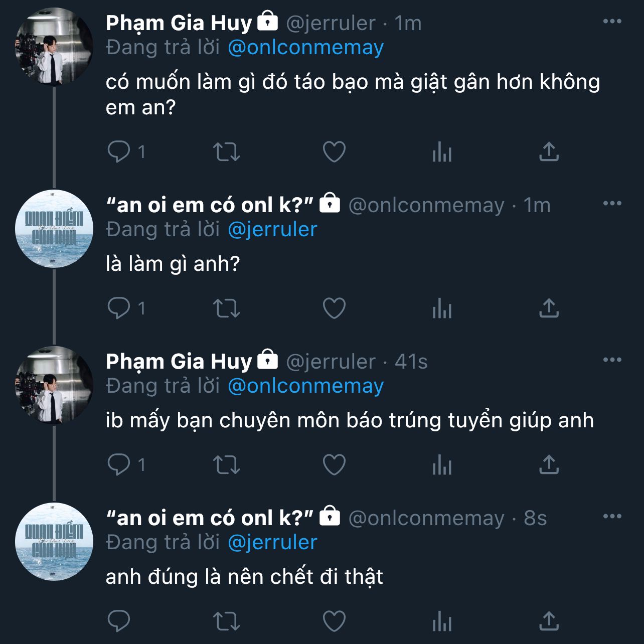
Task: Open Phạm Gia Huy's profile picture on first tweet
Action: point(54,47)
